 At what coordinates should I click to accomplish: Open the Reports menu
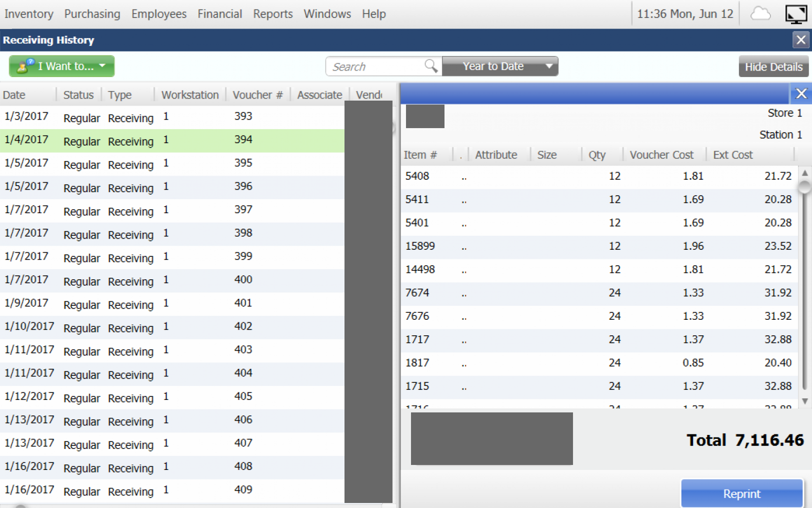[x=272, y=14]
